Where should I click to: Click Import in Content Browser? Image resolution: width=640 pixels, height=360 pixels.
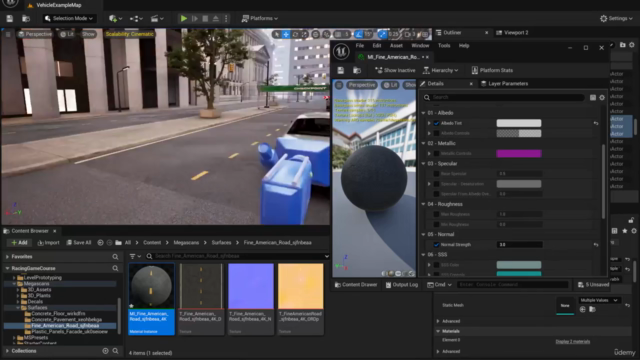[48, 242]
